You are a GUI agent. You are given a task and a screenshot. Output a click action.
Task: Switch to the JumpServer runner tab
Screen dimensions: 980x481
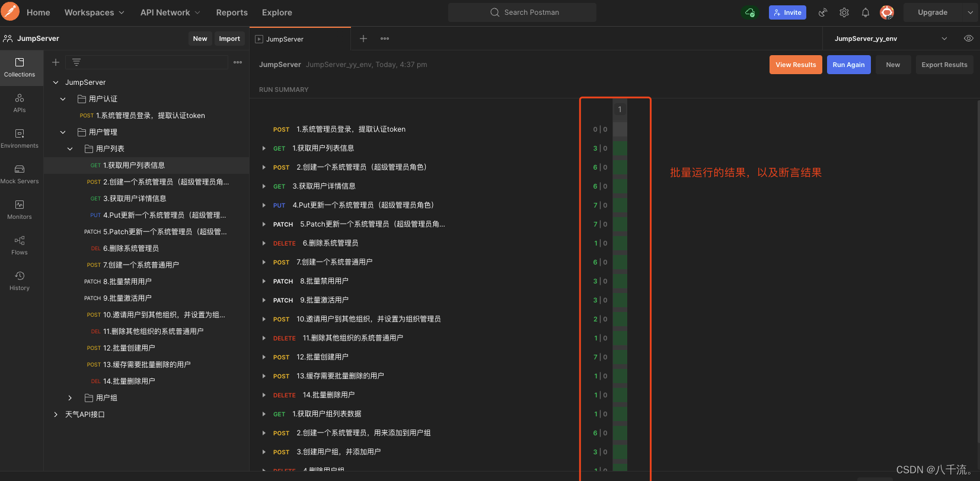[x=300, y=39]
